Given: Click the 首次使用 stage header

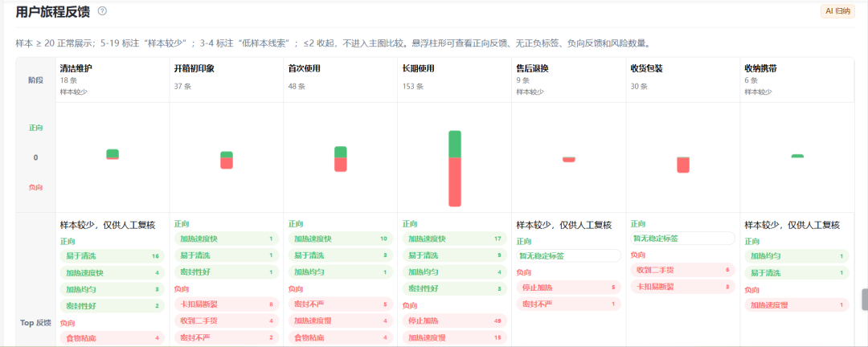Looking at the screenshot, I should click(305, 68).
